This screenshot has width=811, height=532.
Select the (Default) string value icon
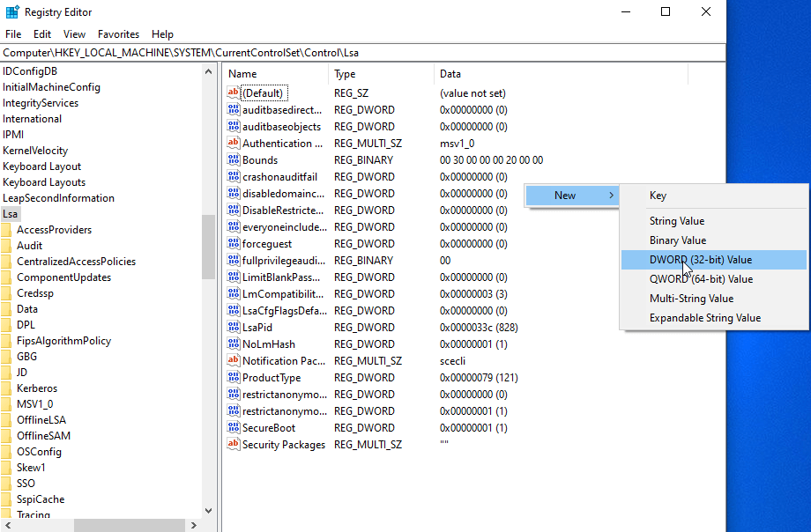coord(234,93)
